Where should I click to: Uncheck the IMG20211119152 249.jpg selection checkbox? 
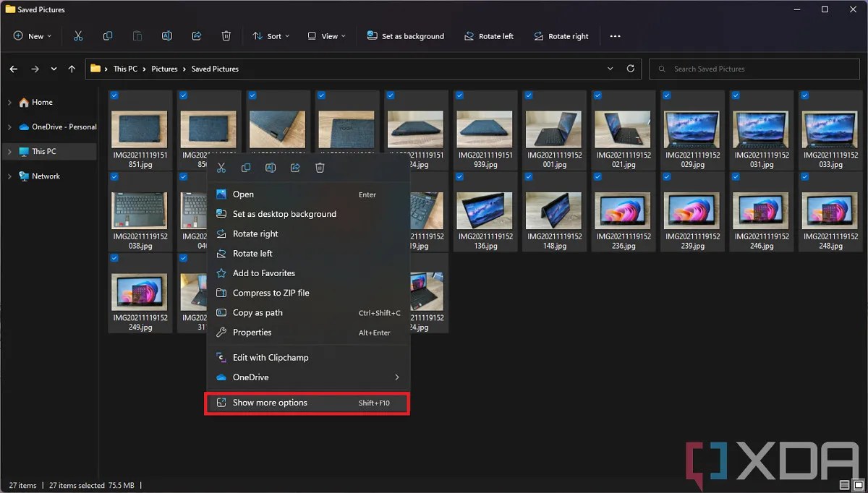pyautogui.click(x=114, y=258)
